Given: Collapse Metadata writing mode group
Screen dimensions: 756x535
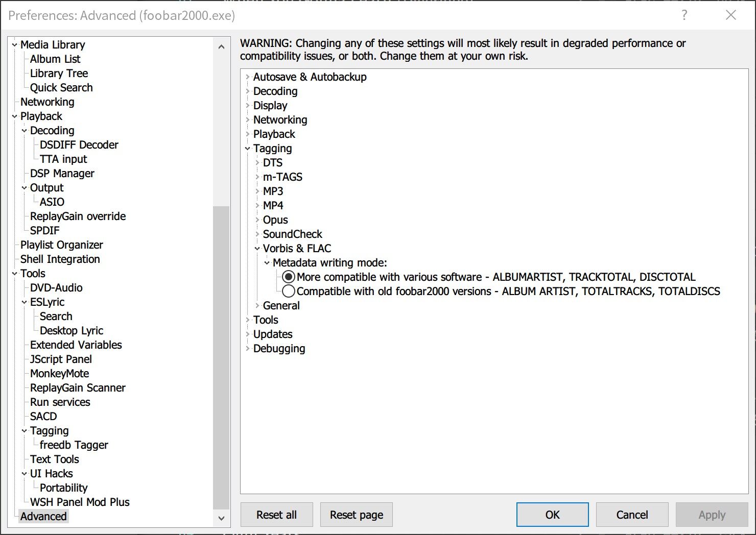Looking at the screenshot, I should [267, 263].
